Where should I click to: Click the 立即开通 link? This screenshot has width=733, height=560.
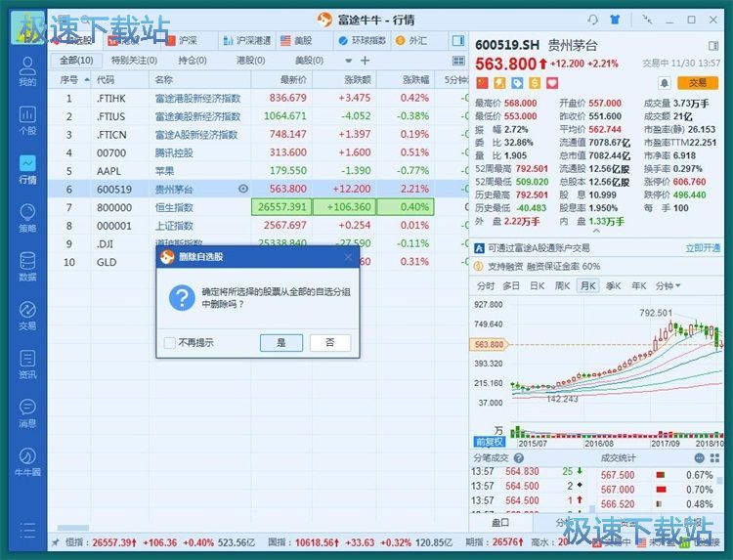pos(703,248)
